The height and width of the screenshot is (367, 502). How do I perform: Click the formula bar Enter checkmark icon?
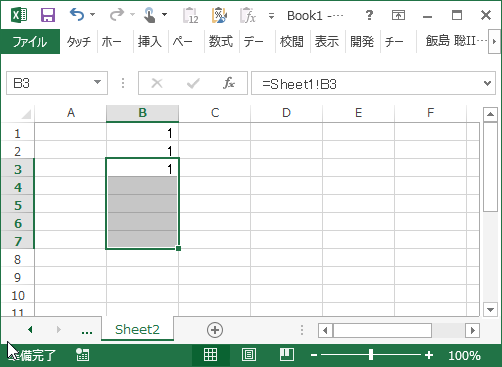[193, 83]
